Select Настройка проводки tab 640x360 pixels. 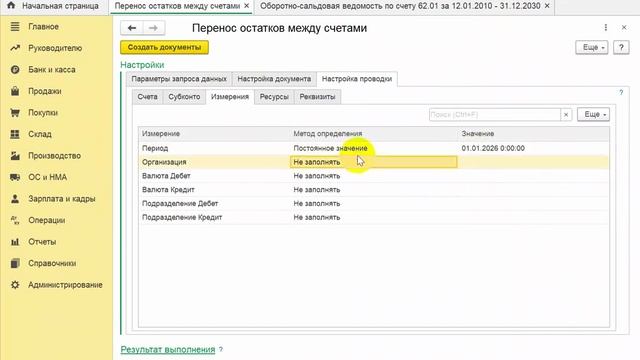click(x=357, y=79)
